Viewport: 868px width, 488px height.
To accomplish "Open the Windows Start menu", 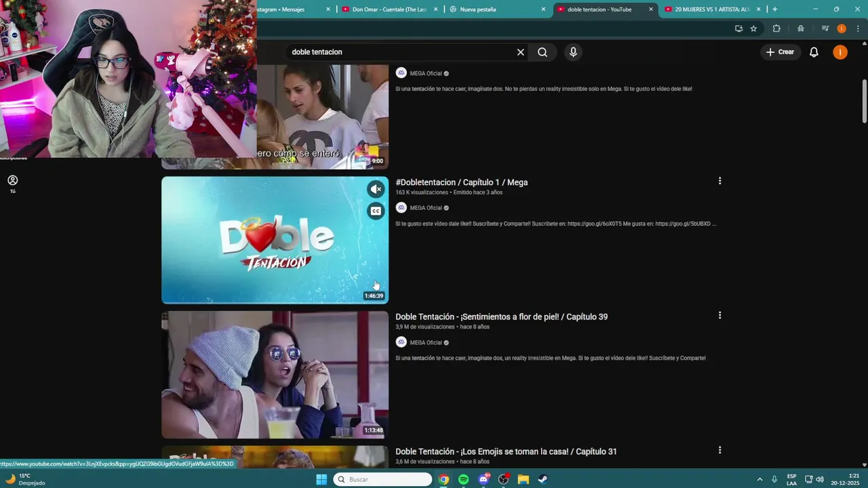I will click(x=321, y=479).
